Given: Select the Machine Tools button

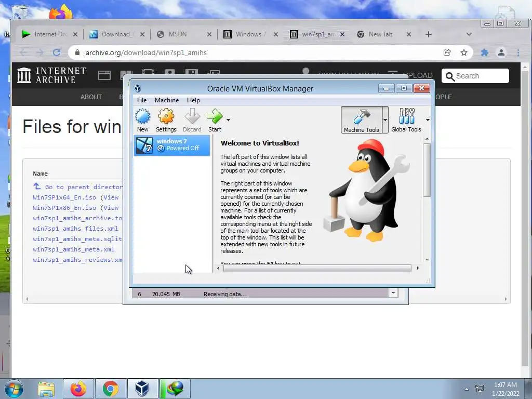Looking at the screenshot, I should coord(362,120).
